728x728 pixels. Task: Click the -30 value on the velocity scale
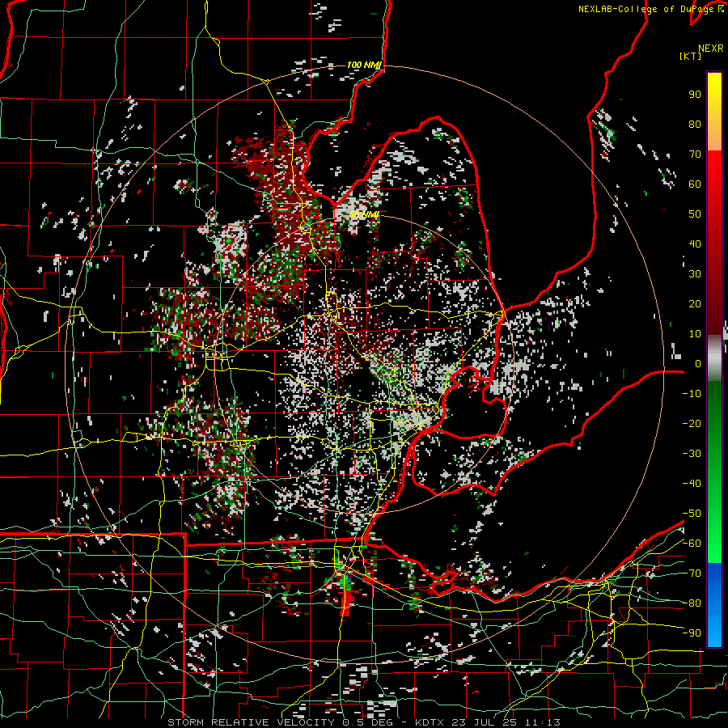click(x=692, y=454)
